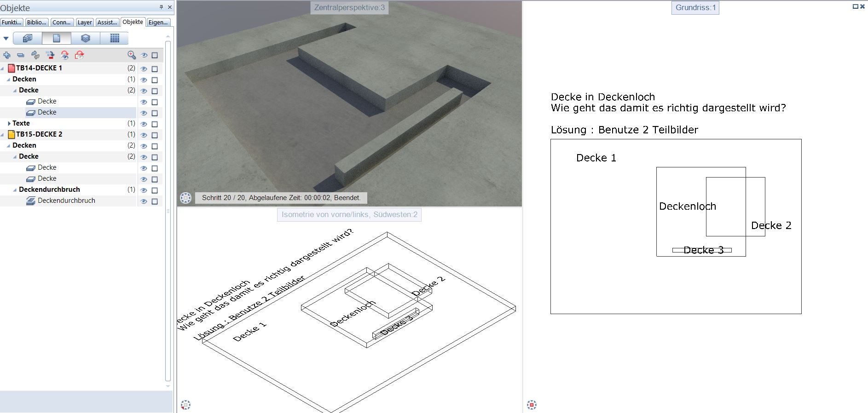Screen dimensions: 868x413
Task: Click the view wheel icon in Grundriss viewport
Action: 532,405
